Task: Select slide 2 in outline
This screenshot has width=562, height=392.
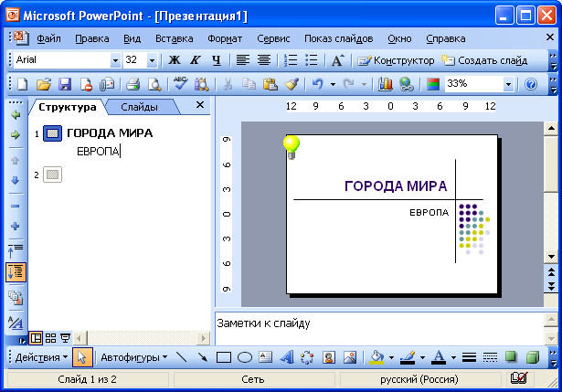Action: pos(52,175)
